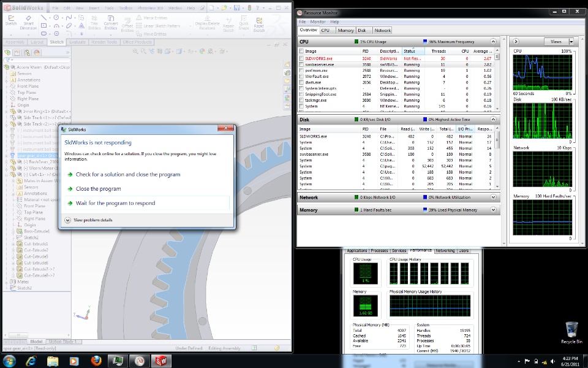
Task: Tick the Image select-all checkbox in CPU header
Action: click(x=301, y=51)
